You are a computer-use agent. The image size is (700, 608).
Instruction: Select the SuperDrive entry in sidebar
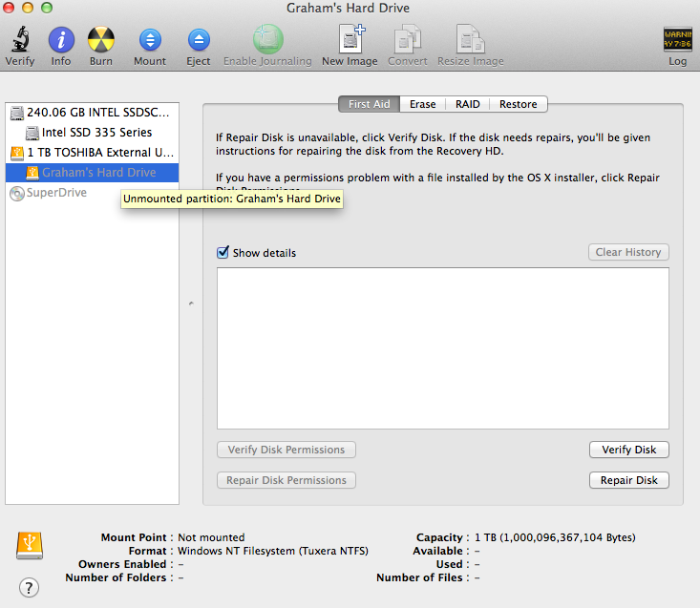click(92, 193)
